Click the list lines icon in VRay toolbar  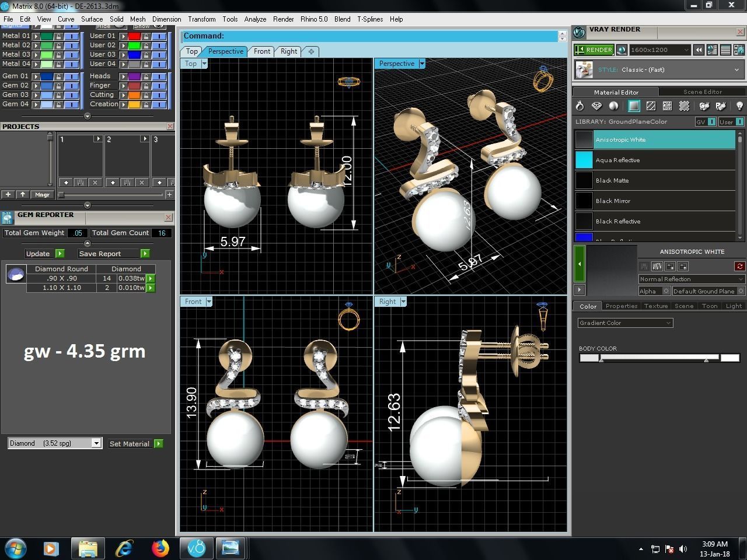point(725,50)
